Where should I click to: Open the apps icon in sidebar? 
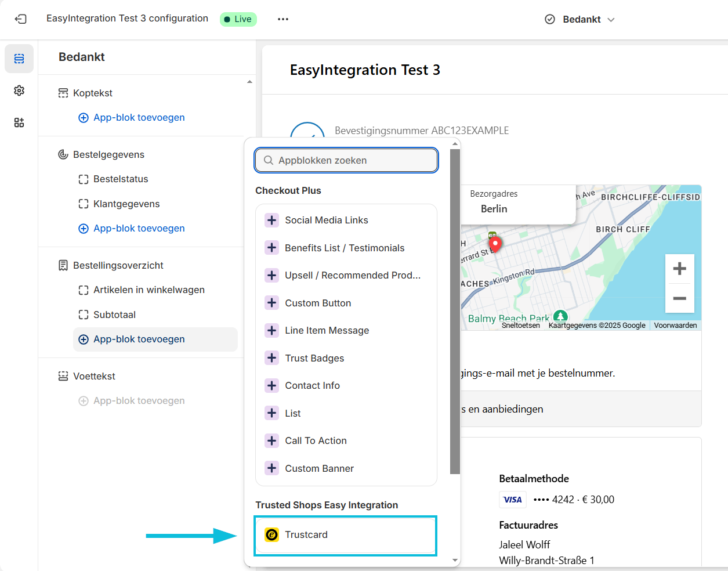tap(19, 122)
